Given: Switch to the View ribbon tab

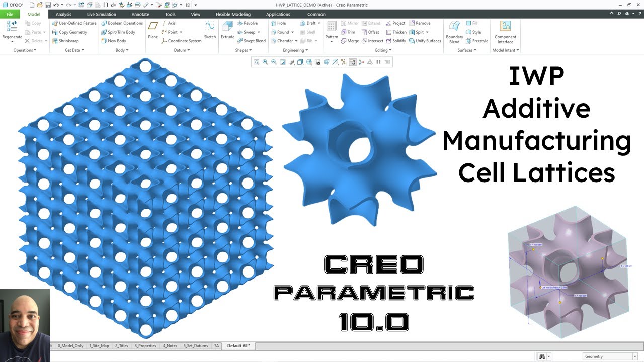Looking at the screenshot, I should [x=196, y=14].
